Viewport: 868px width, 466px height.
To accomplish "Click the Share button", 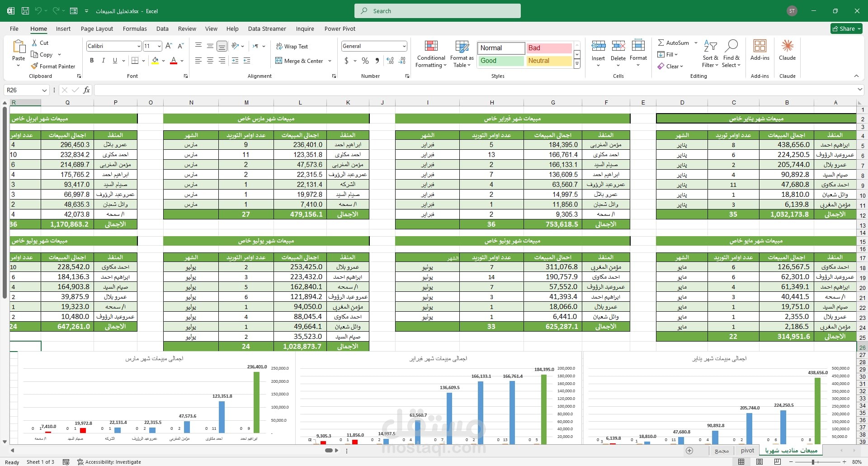I will click(x=846, y=29).
